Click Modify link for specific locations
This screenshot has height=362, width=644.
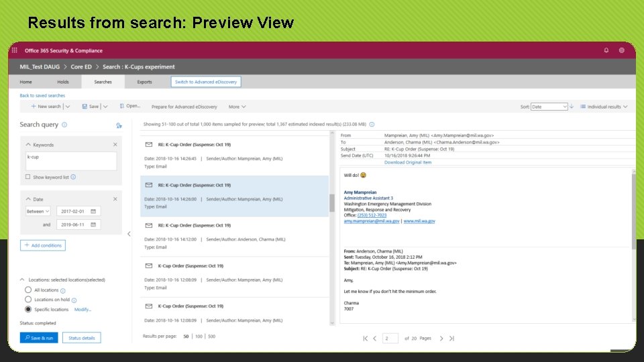83,310
